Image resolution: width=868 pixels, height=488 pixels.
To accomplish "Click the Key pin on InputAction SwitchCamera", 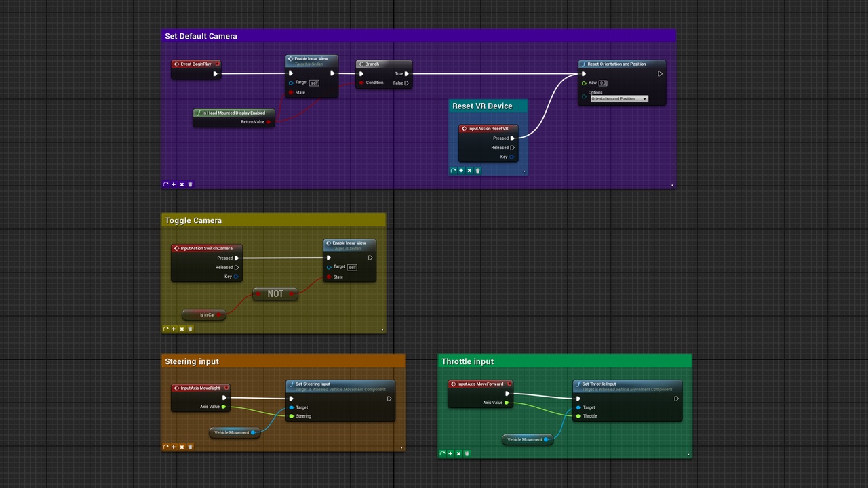I will pos(236,277).
